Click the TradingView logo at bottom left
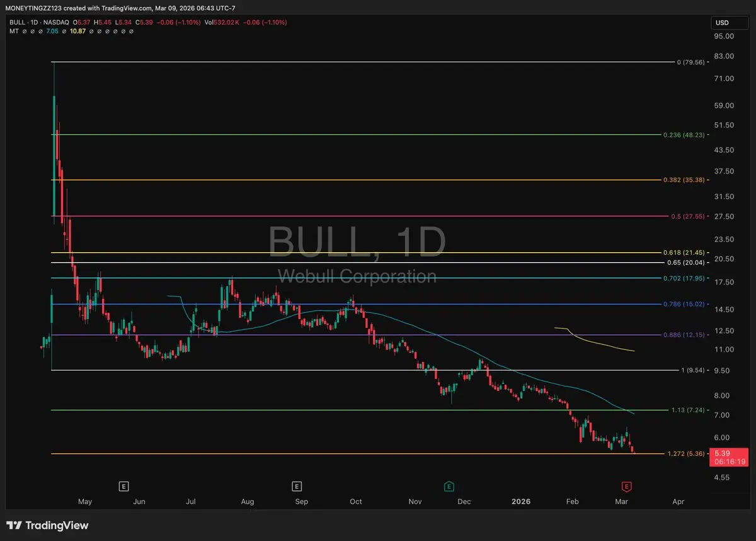This screenshot has width=756, height=541. (47, 525)
